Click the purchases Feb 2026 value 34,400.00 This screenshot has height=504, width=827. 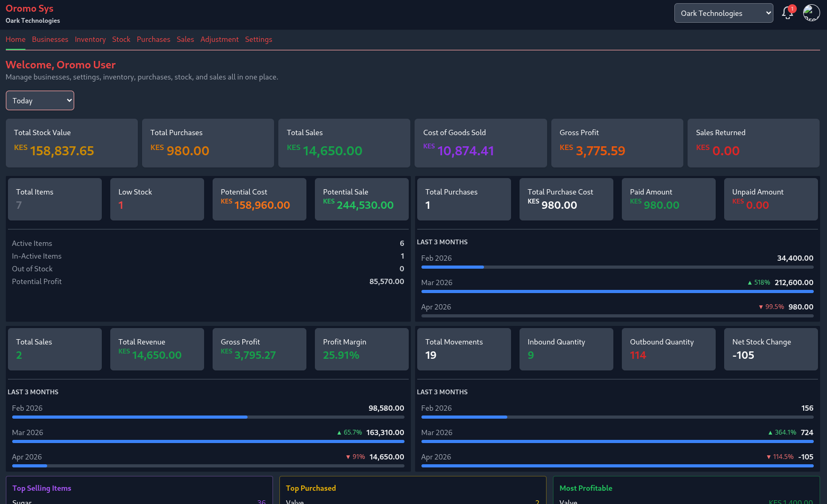point(795,258)
